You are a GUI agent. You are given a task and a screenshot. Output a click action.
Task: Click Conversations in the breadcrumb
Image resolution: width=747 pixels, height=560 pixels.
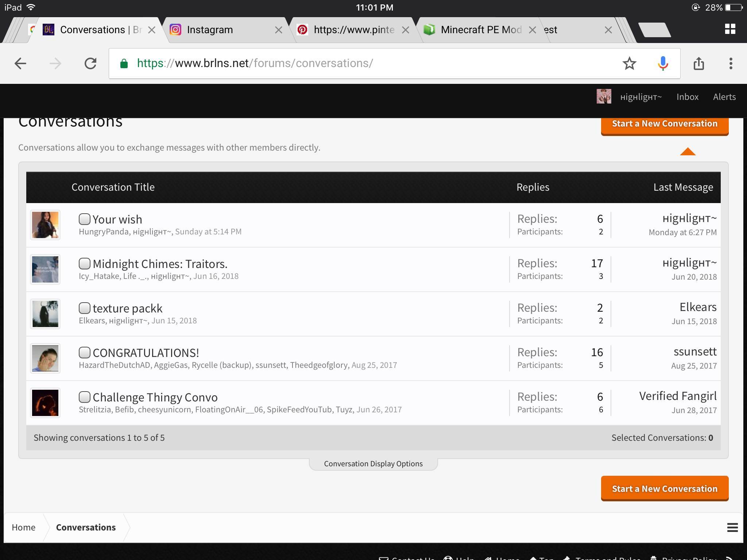point(86,528)
